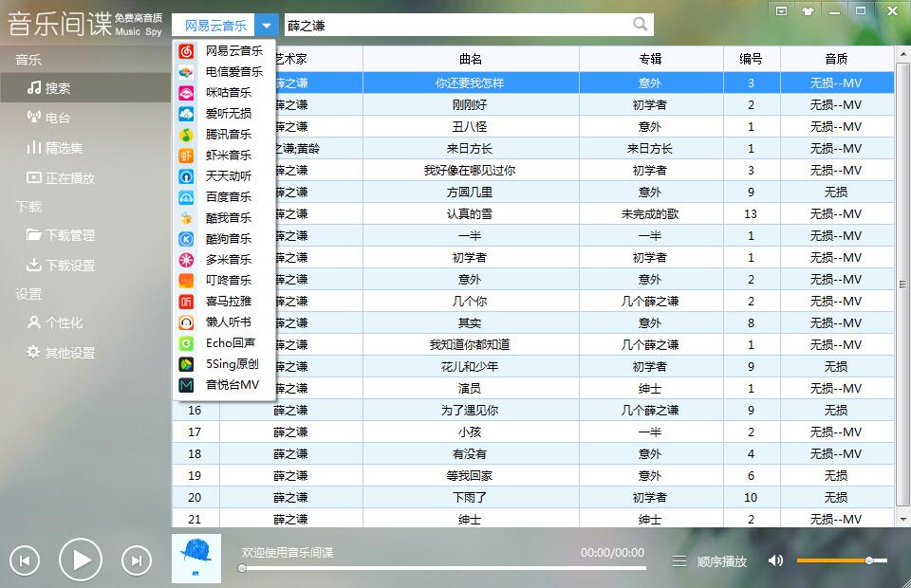
Task: Select the song 我好像在哪见过你
Action: (470, 170)
